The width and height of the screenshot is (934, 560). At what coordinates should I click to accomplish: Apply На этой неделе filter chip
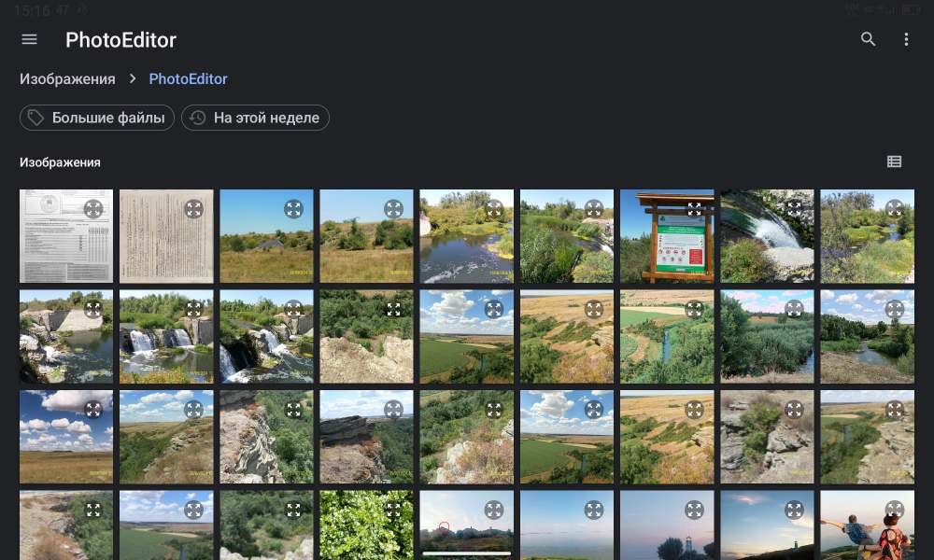coord(255,118)
